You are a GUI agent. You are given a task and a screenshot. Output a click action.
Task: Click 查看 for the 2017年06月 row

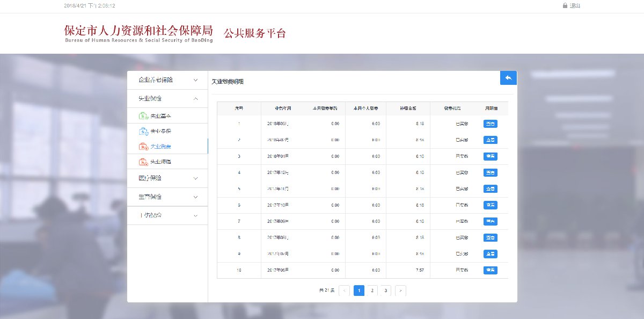pyautogui.click(x=490, y=270)
